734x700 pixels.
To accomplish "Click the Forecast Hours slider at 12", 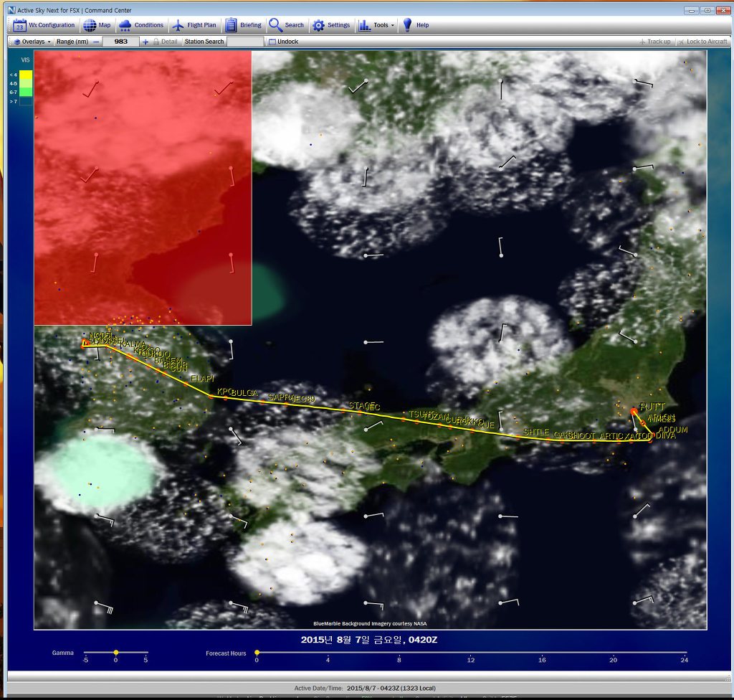I will (x=470, y=653).
